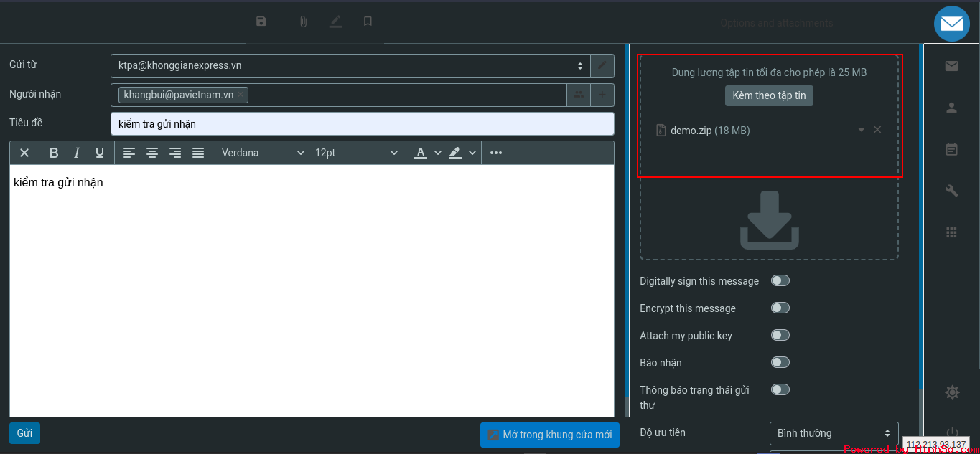Open Contacts from the right sidebar
This screenshot has height=454, width=980.
coord(951,108)
